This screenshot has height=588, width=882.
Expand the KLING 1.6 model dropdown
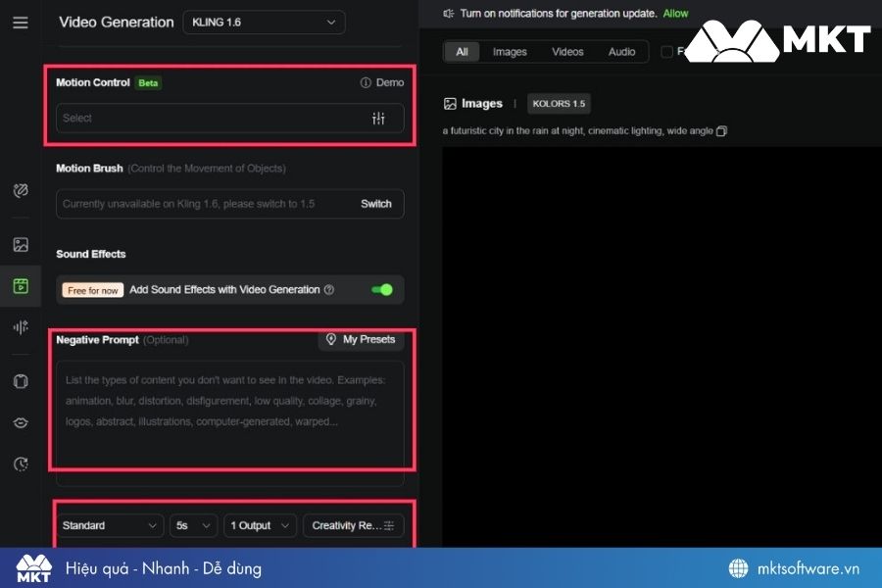click(x=264, y=22)
